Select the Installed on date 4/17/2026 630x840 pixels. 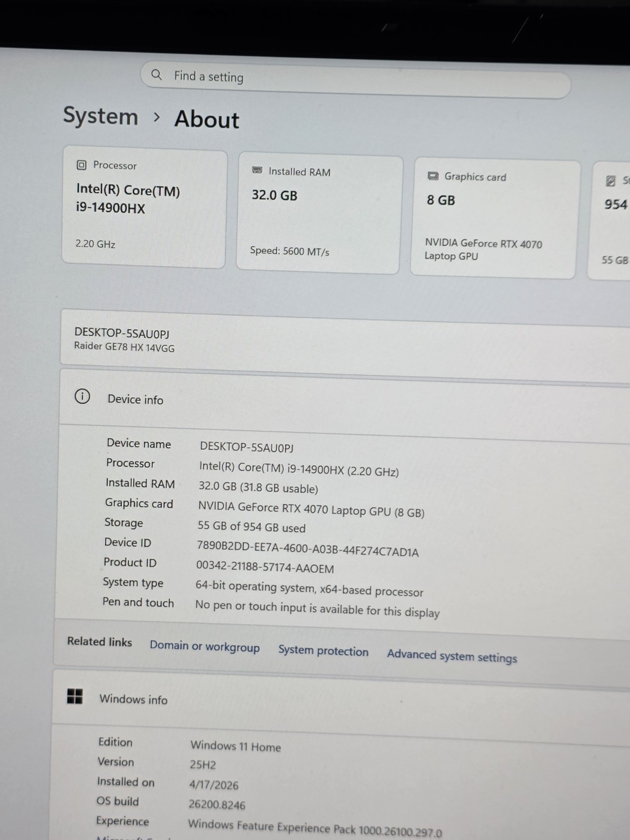click(x=214, y=784)
